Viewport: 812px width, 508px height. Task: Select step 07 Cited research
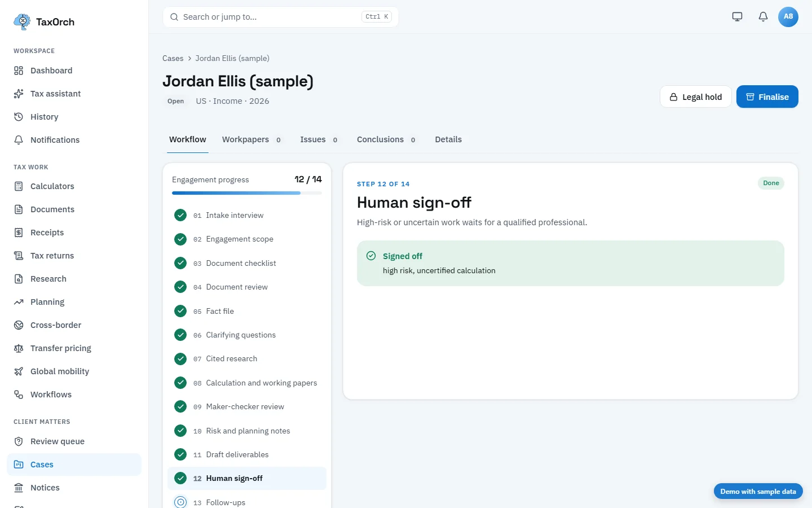coord(247,359)
